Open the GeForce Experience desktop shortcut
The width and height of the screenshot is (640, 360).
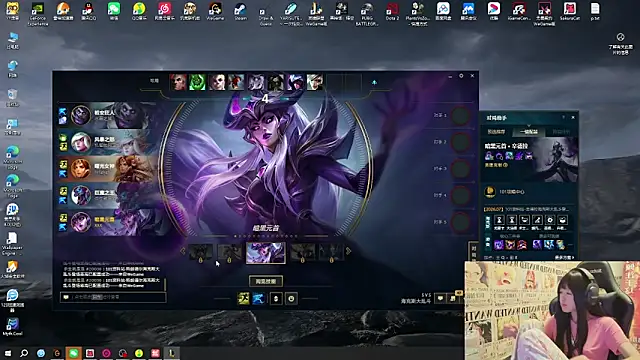tap(38, 14)
